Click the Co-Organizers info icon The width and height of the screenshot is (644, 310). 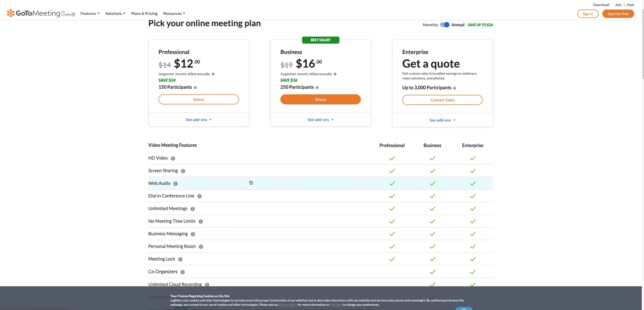(x=183, y=272)
